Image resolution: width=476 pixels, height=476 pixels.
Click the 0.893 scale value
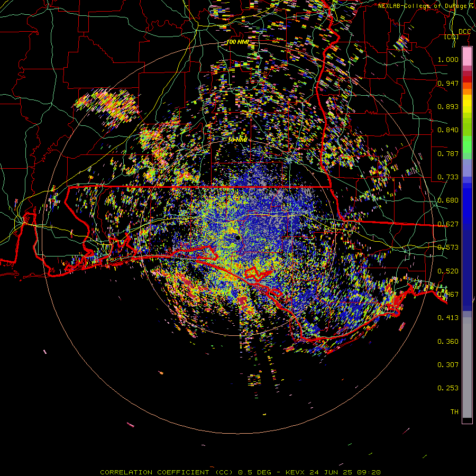click(x=448, y=106)
